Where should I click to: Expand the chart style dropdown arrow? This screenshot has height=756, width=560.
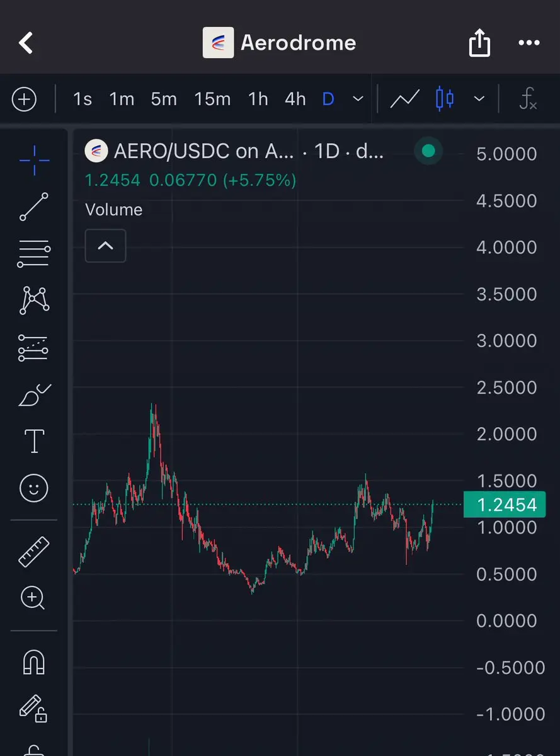479,99
